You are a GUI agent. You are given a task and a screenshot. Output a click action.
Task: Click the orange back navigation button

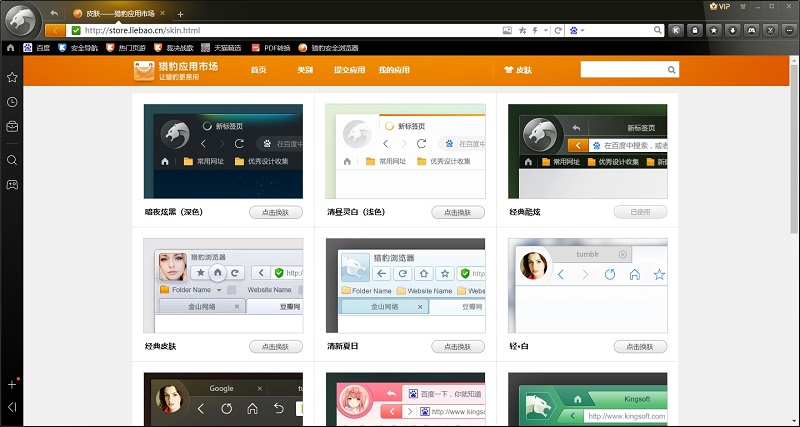click(55, 31)
